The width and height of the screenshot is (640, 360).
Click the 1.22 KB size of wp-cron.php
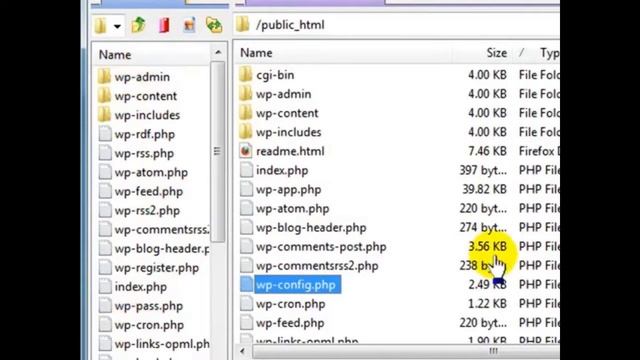487,304
